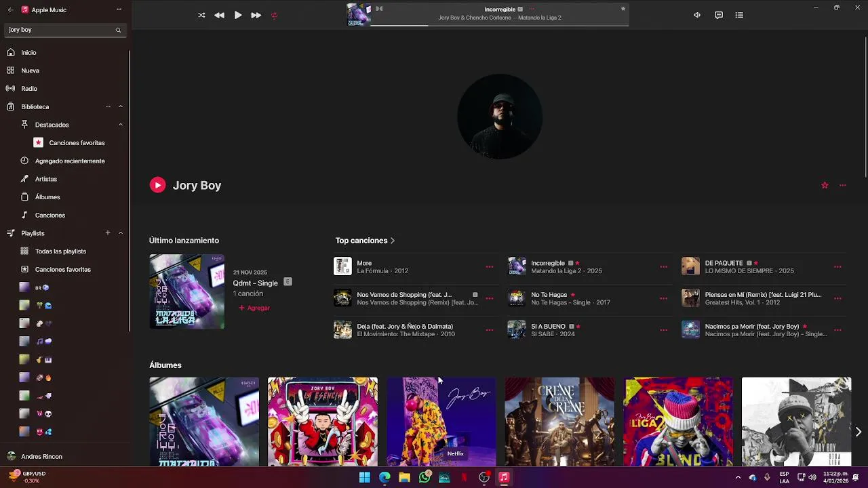Open more options for No Te Hagas
Viewport: 868px width, 488px height.
pyautogui.click(x=663, y=298)
